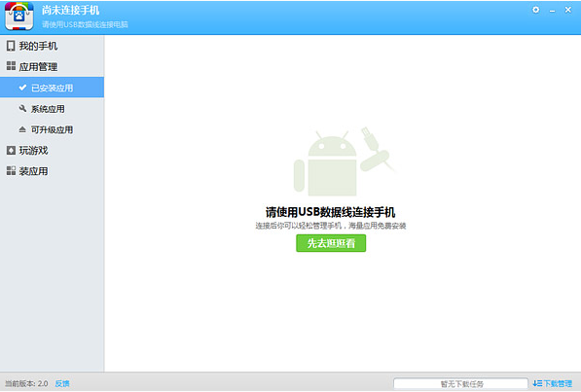The width and height of the screenshot is (581, 392).
Task: Open the 反馈 feedback link
Action: point(62,383)
